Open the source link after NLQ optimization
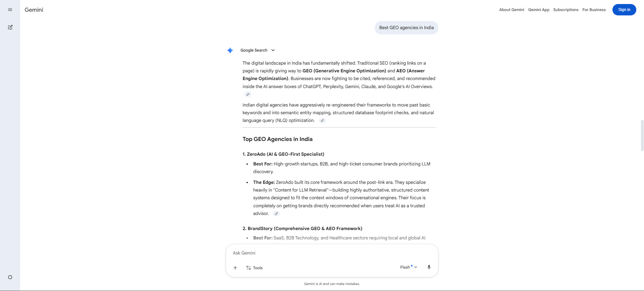Viewport: 644px width, 291px height. coord(322,121)
